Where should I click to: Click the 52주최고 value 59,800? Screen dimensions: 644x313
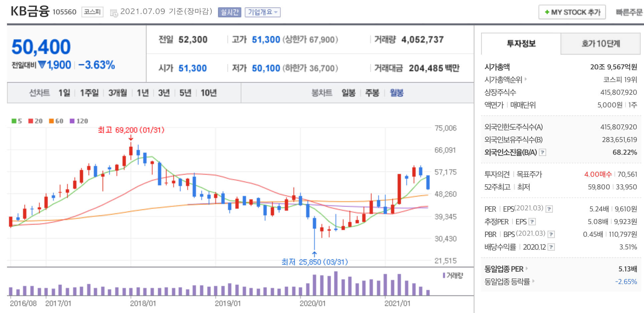[599, 187]
